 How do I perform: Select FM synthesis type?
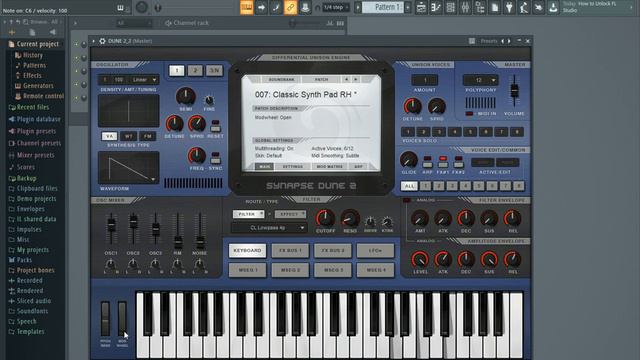pyautogui.click(x=148, y=136)
